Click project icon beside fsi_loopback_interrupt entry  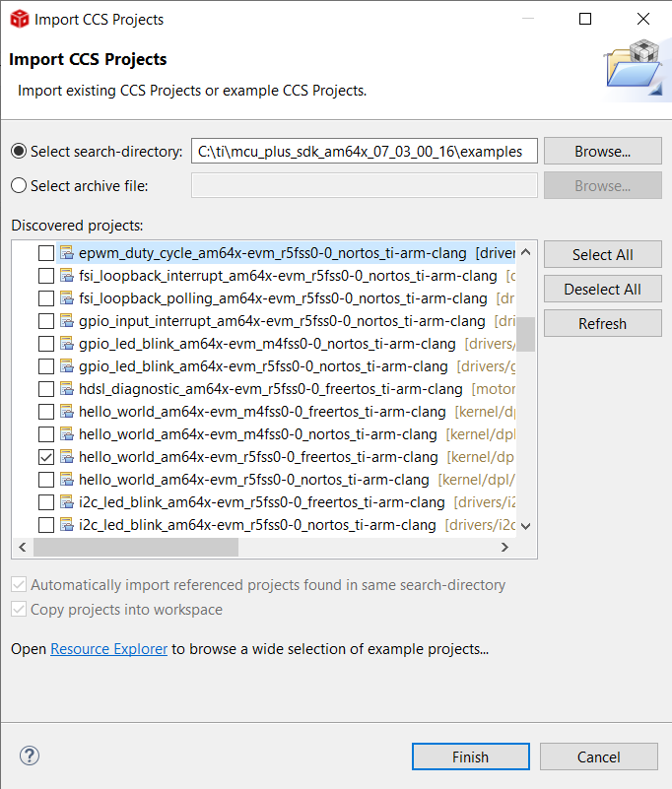(x=67, y=276)
